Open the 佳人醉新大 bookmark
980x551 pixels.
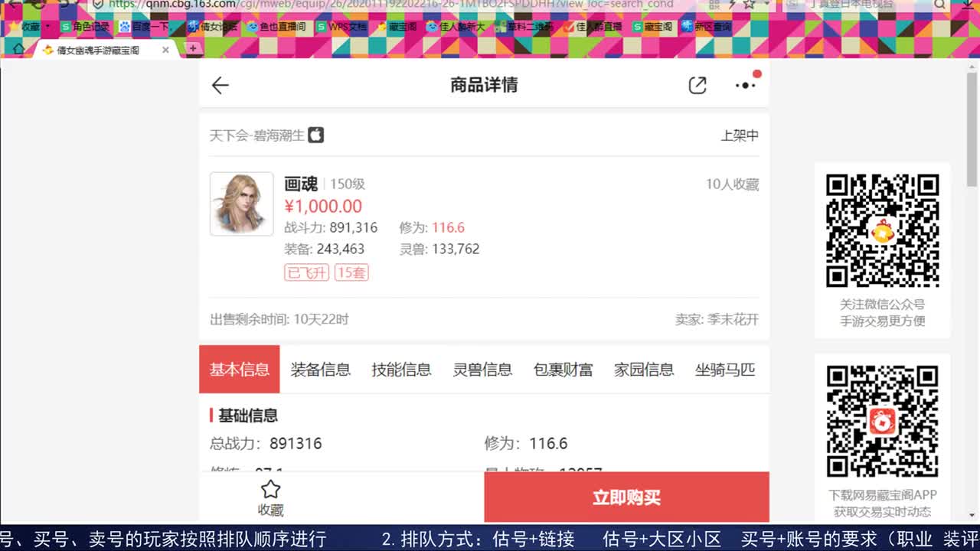point(456,26)
